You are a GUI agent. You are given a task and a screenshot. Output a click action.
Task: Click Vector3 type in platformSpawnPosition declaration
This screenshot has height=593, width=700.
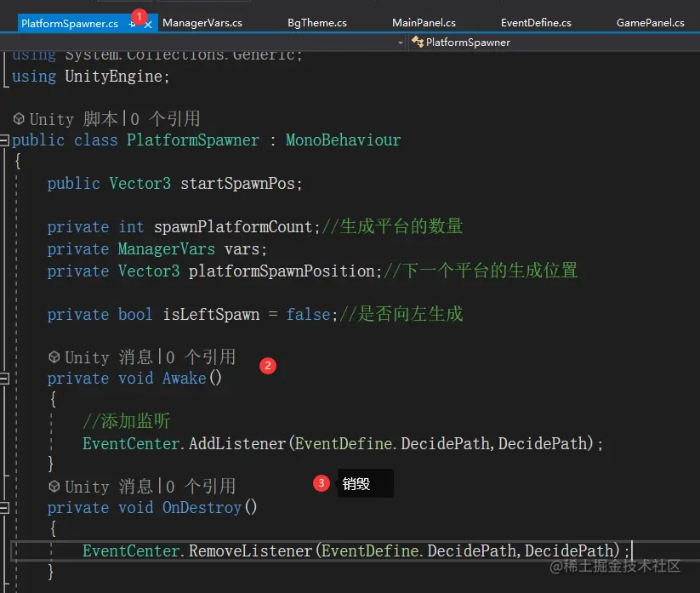(x=149, y=271)
